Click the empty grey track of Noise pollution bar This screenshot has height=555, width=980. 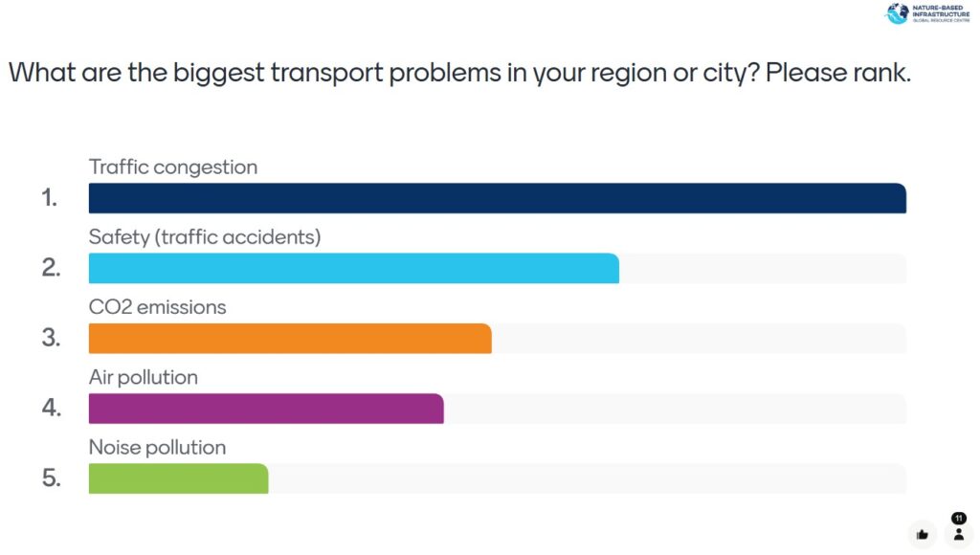586,478
